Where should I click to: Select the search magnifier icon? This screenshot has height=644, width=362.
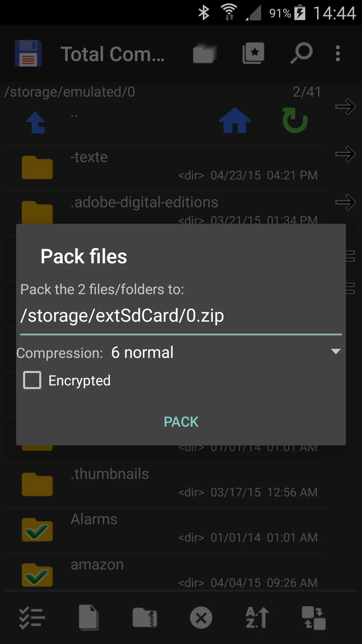coord(301,54)
